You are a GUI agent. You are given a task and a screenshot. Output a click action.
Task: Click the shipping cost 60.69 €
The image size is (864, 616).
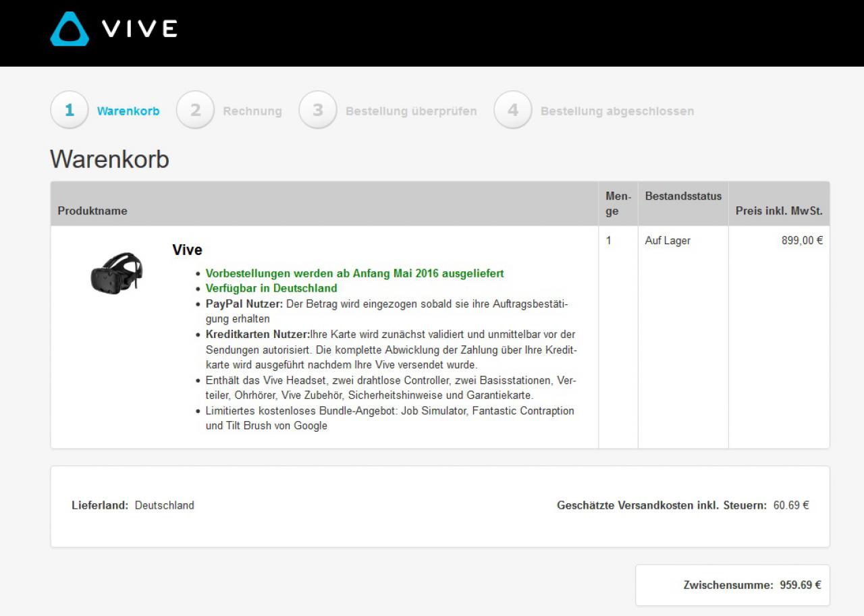point(791,505)
